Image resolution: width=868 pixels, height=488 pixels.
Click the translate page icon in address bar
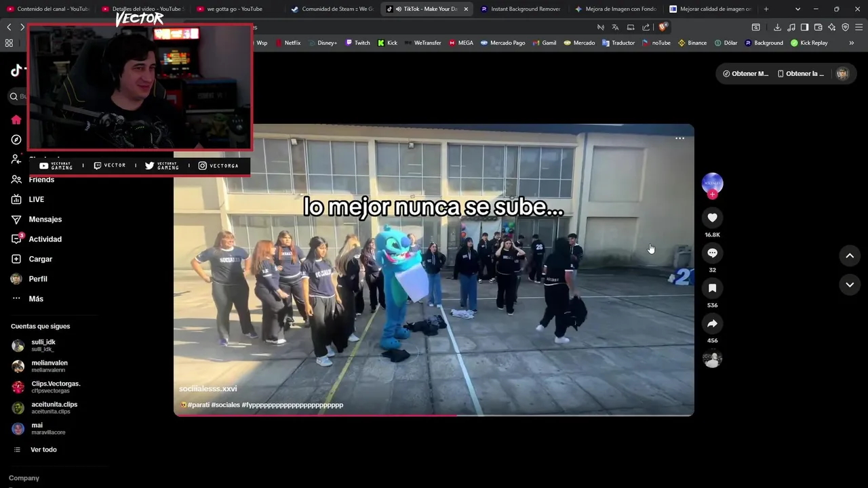click(x=615, y=27)
